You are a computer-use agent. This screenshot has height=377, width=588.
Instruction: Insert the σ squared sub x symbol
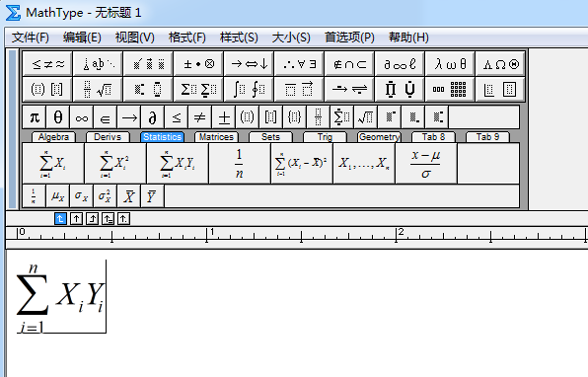[x=106, y=195]
